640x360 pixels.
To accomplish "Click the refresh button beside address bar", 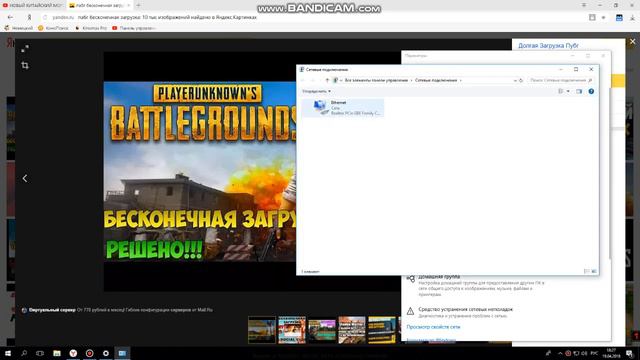I will (x=521, y=80).
